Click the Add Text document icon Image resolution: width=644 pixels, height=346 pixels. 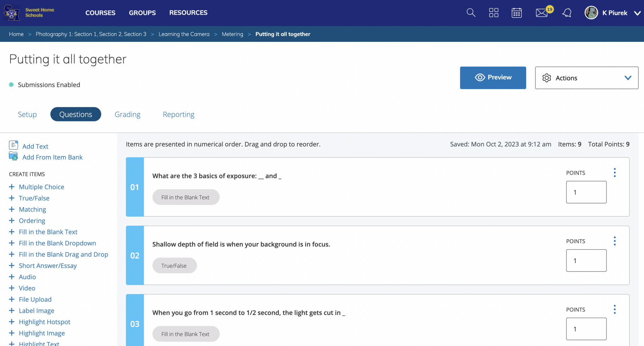pyautogui.click(x=14, y=145)
